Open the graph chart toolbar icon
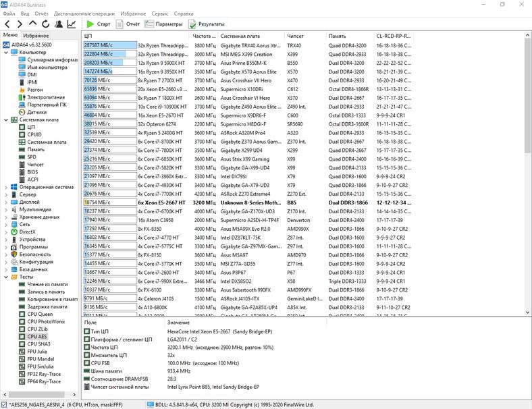This screenshot has height=409, width=532. click(72, 24)
